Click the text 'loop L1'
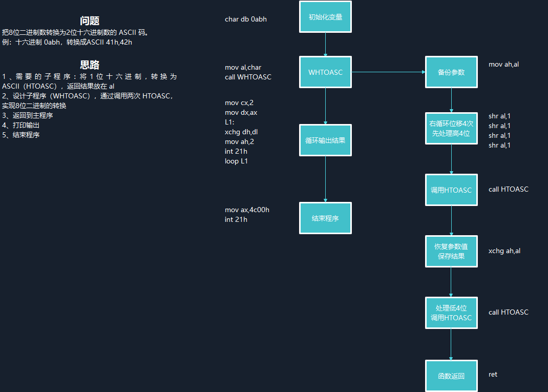Image resolution: width=548 pixels, height=392 pixels. coord(236,161)
